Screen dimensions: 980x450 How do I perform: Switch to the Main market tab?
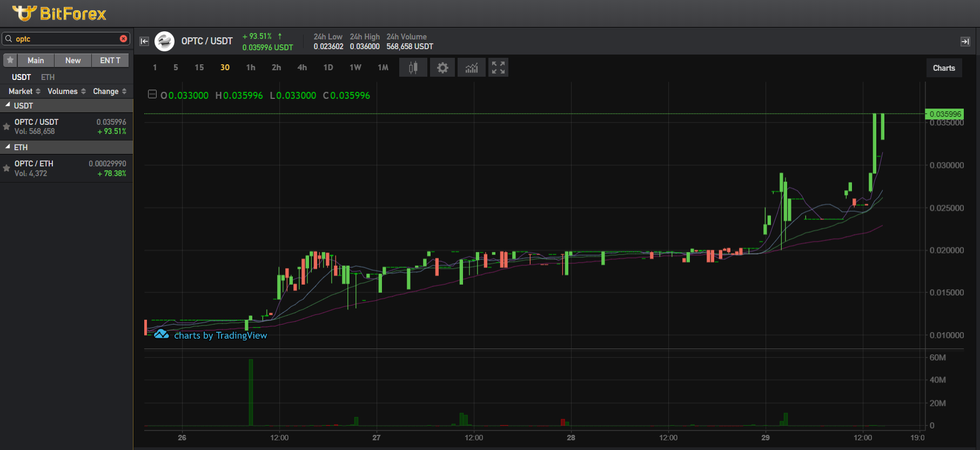pos(36,61)
